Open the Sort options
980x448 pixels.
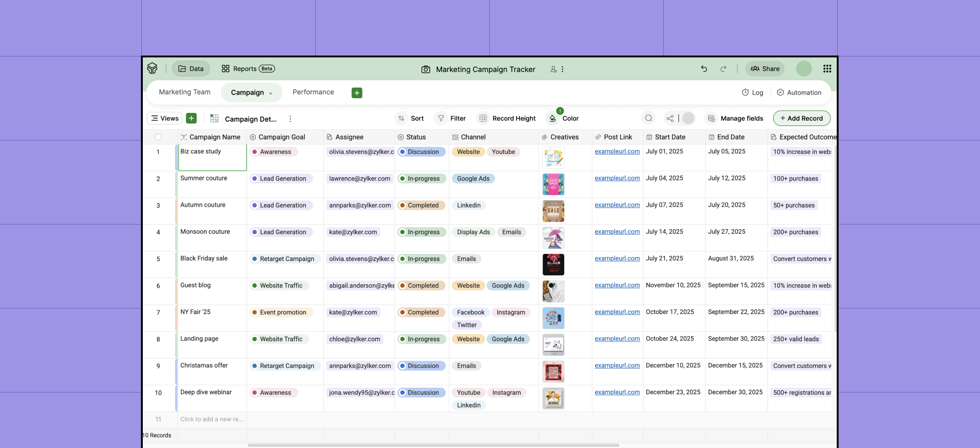pyautogui.click(x=410, y=118)
